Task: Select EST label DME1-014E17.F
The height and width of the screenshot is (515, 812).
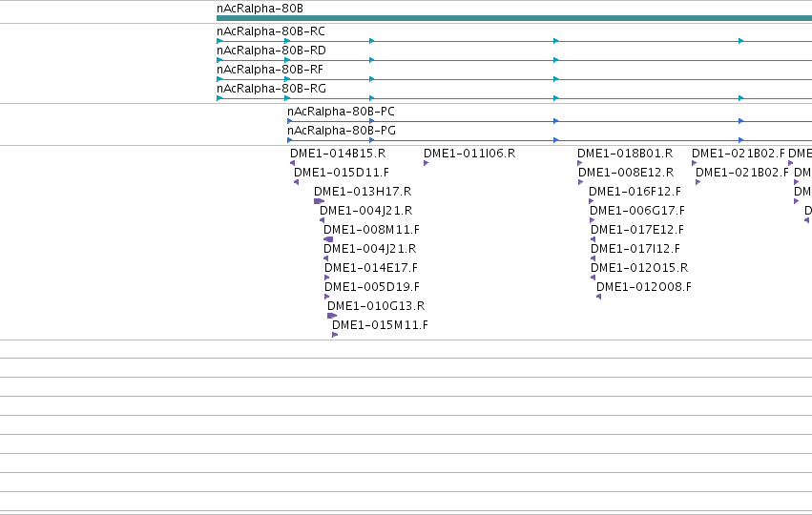Action: tap(371, 268)
